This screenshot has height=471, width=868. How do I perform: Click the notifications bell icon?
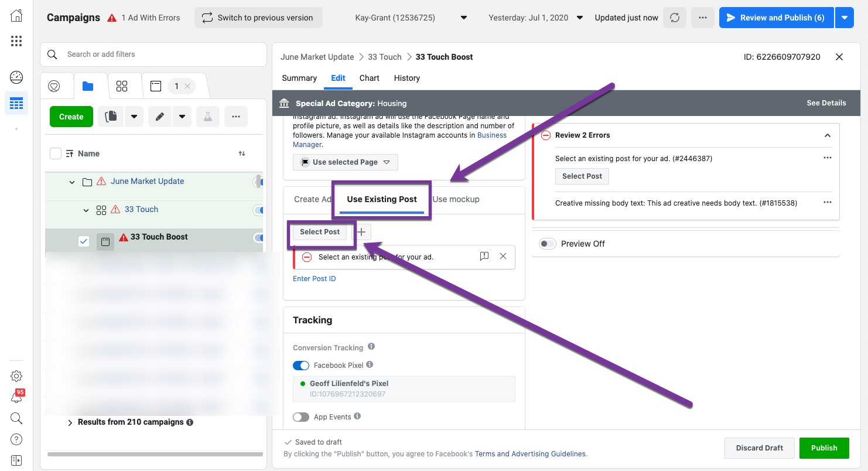[x=16, y=398]
